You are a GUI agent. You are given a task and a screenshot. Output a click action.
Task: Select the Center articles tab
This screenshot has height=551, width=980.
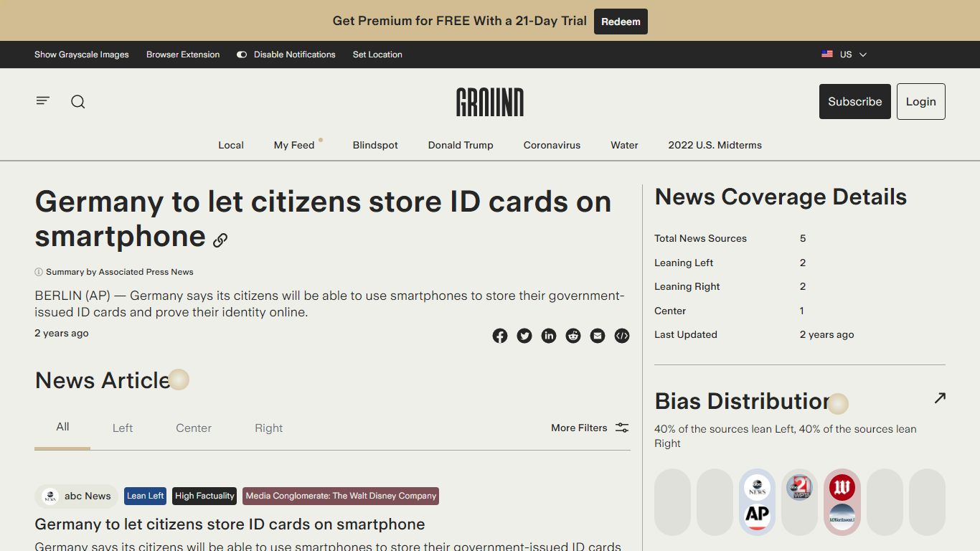(194, 428)
